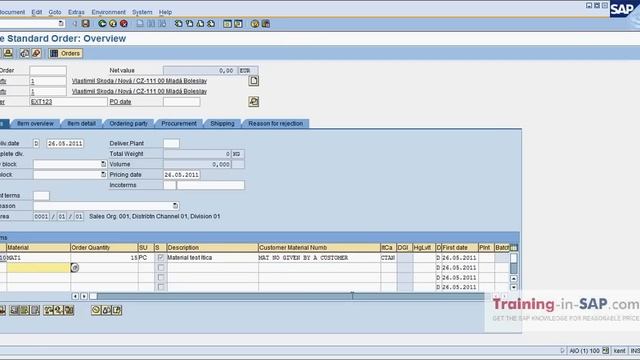The width and height of the screenshot is (640, 360).
Task: Click the document flow icon beside Orders
Action: click(x=25, y=53)
